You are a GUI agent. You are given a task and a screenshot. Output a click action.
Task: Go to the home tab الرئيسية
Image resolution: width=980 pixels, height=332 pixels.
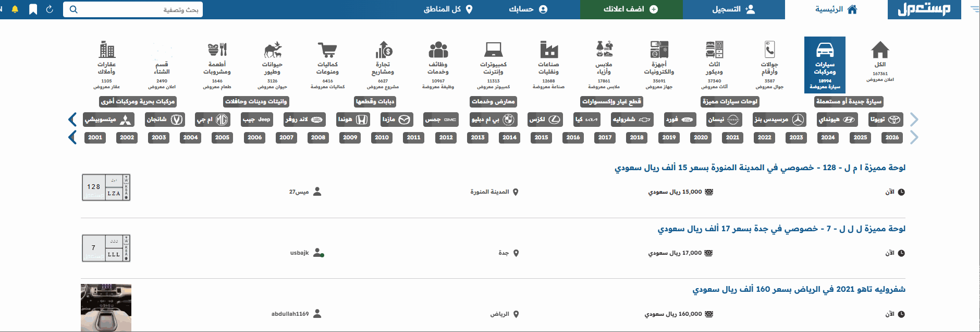coord(836,9)
